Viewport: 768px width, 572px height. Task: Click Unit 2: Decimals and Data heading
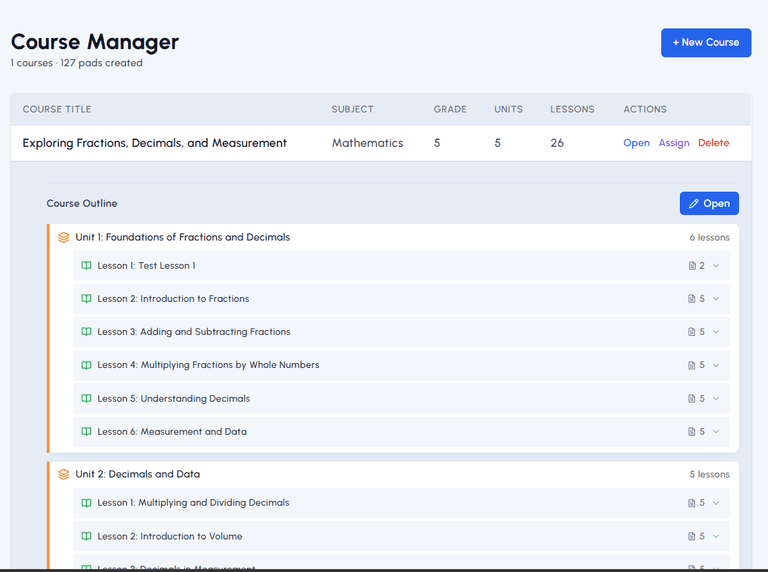[x=138, y=475]
